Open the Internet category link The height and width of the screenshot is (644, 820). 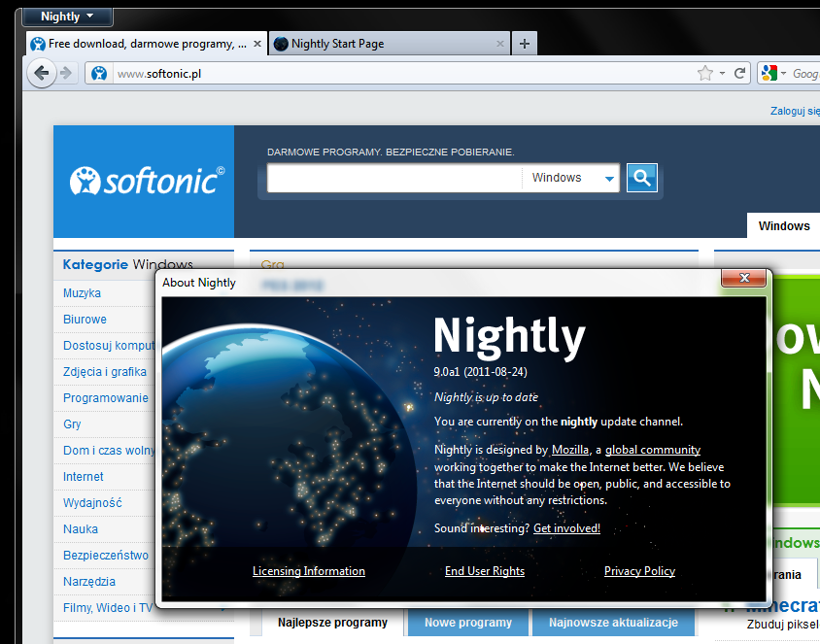tap(84, 476)
